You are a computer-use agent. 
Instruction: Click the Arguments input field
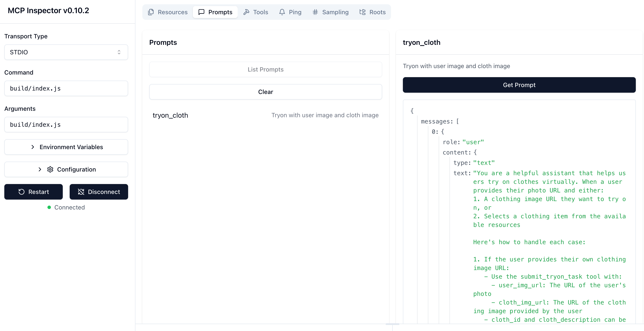(66, 124)
